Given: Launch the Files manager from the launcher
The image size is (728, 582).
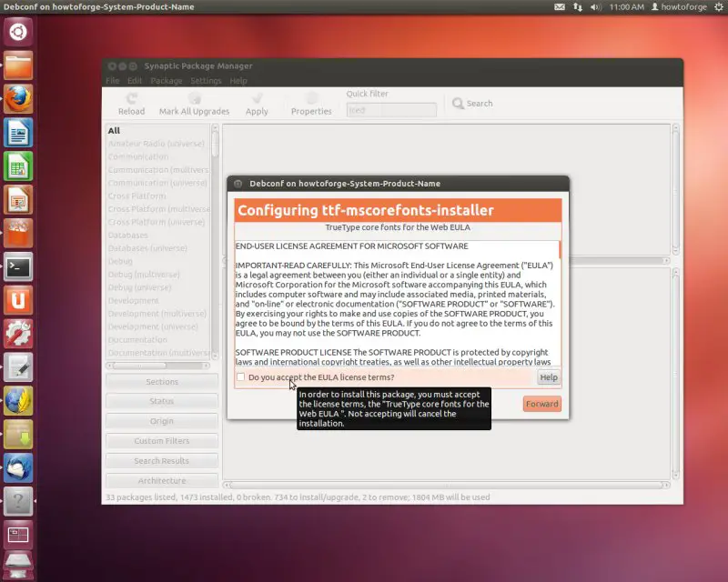Looking at the screenshot, I should tap(18, 65).
